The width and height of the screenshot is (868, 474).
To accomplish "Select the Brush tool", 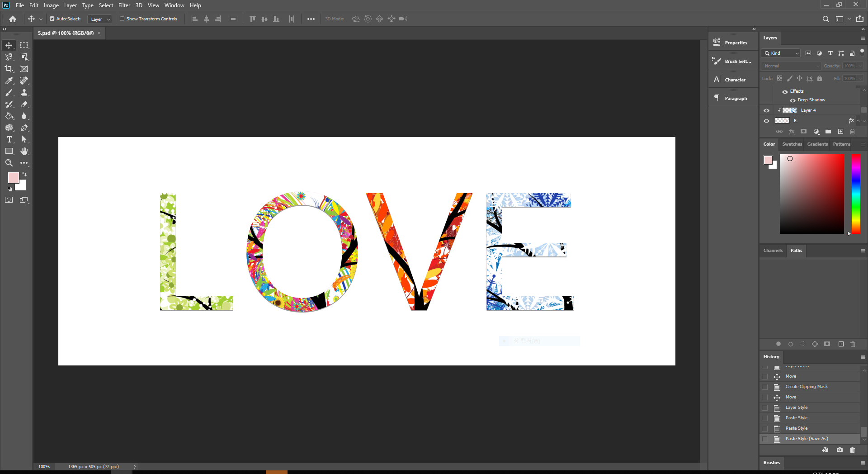I will coord(9,92).
